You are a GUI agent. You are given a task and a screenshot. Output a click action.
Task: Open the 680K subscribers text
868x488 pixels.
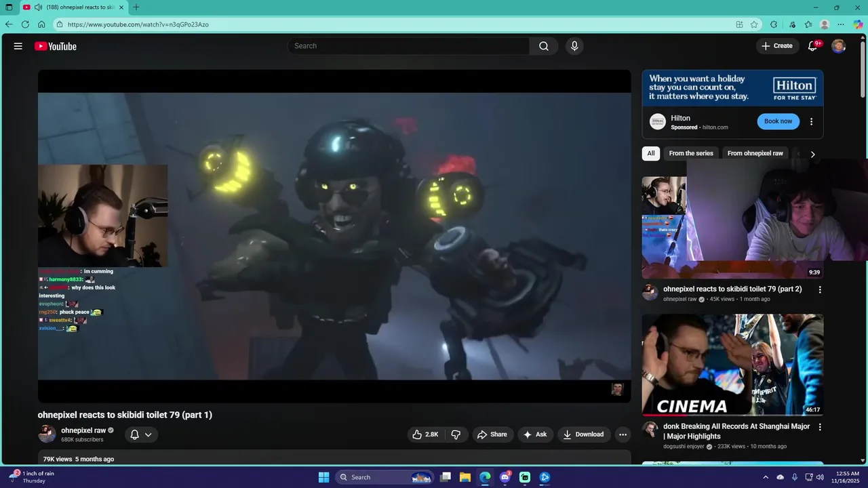tap(82, 440)
